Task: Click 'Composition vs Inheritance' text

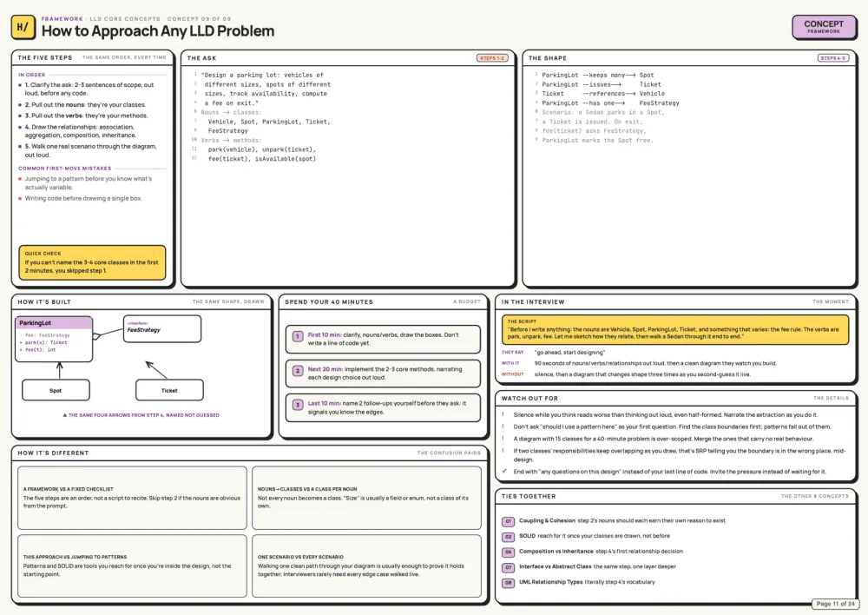Action: tap(556, 552)
